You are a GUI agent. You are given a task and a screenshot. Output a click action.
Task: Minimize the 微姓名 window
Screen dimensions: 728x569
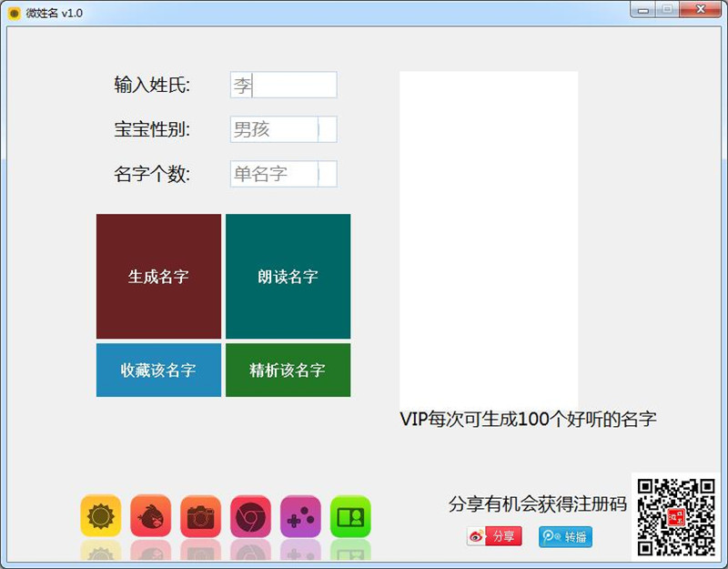(x=644, y=9)
